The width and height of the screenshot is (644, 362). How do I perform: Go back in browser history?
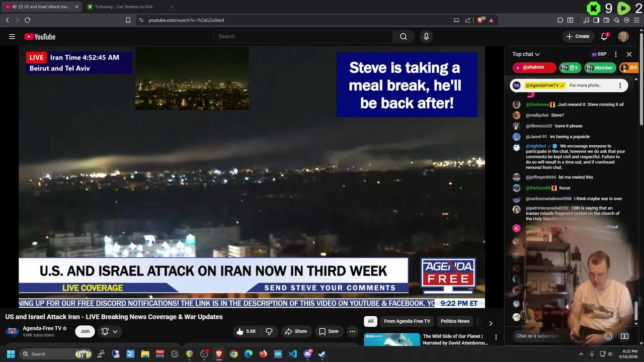(x=7, y=20)
